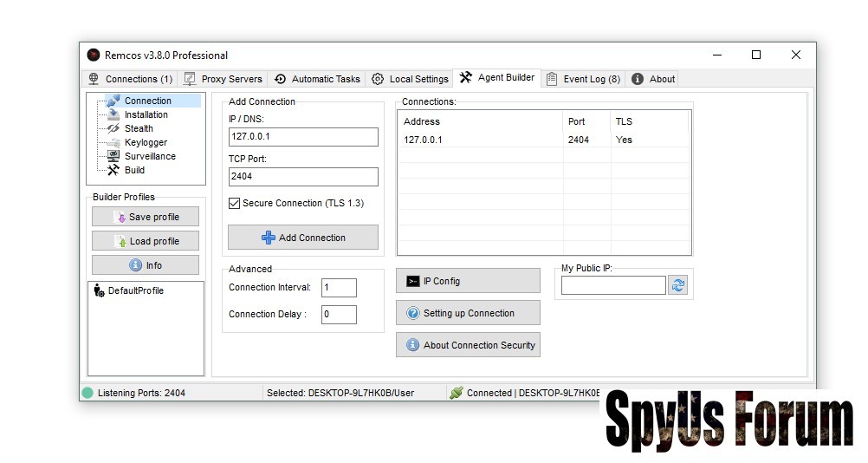The height and width of the screenshot is (463, 868).
Task: Select the 127.0.0.1 row in the Connections list
Action: 520,140
